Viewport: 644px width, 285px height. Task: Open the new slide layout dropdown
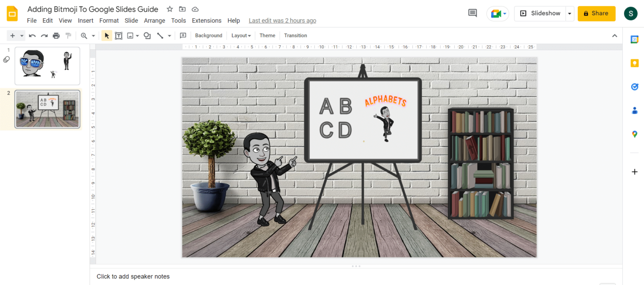pyautogui.click(x=21, y=36)
